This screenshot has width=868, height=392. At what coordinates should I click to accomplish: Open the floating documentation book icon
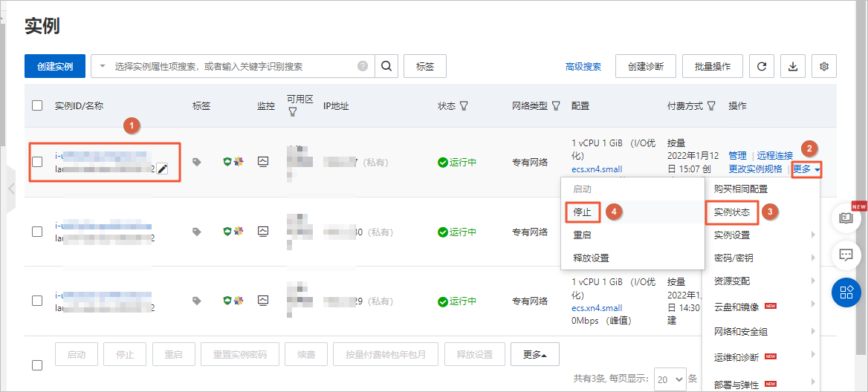click(846, 218)
